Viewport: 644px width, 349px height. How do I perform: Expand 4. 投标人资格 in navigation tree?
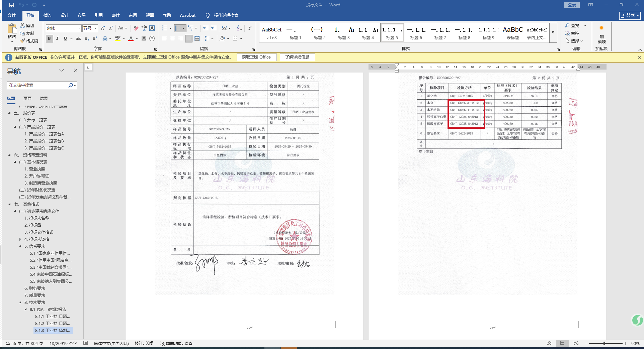click(x=20, y=239)
